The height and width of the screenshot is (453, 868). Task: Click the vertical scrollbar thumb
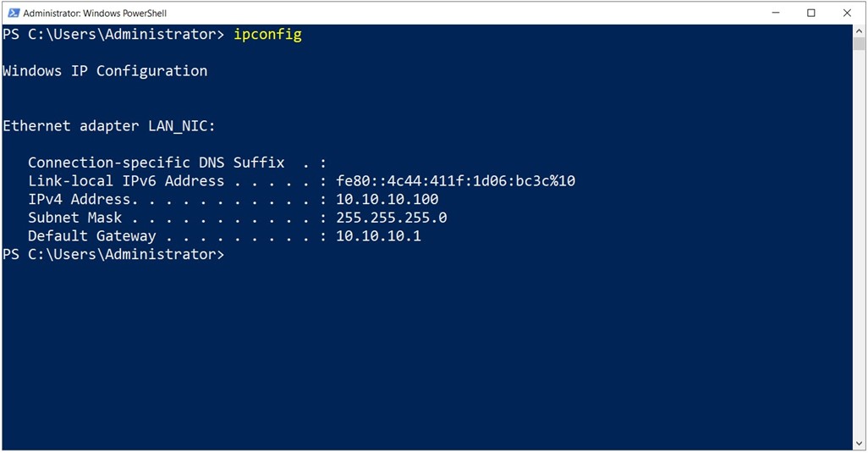pyautogui.click(x=859, y=43)
